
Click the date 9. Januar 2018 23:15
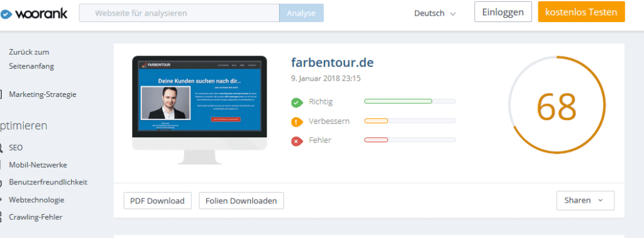tap(326, 78)
